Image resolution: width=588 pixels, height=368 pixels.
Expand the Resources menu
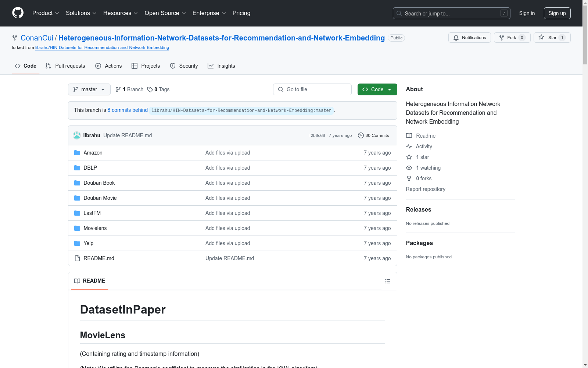click(x=121, y=13)
